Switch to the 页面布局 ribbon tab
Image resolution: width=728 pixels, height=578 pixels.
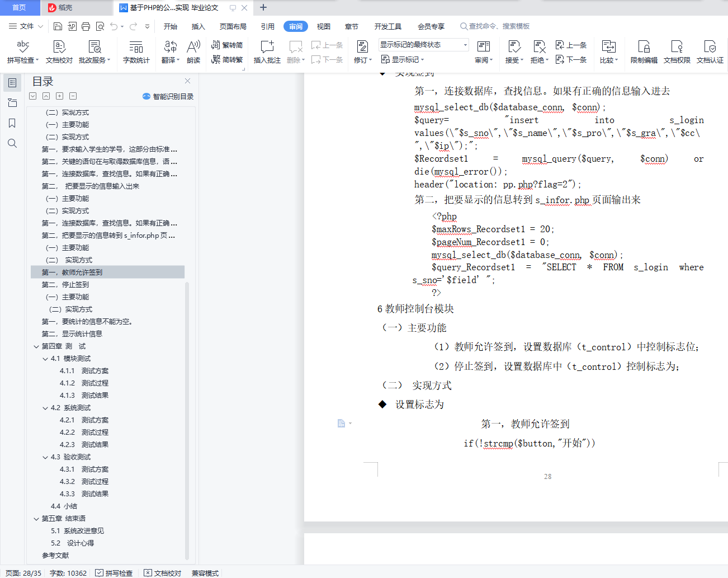[x=233, y=26]
